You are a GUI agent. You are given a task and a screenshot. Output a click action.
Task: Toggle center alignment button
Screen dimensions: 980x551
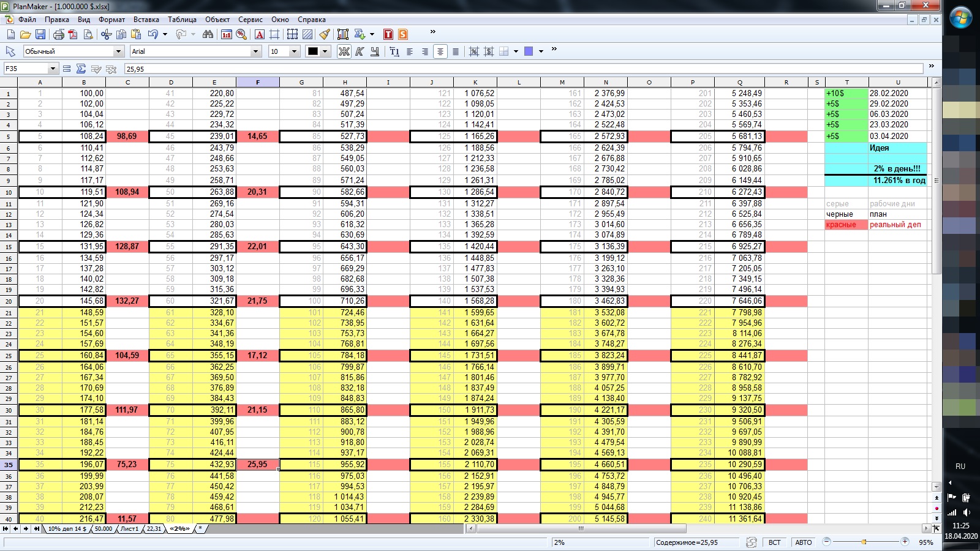[440, 51]
